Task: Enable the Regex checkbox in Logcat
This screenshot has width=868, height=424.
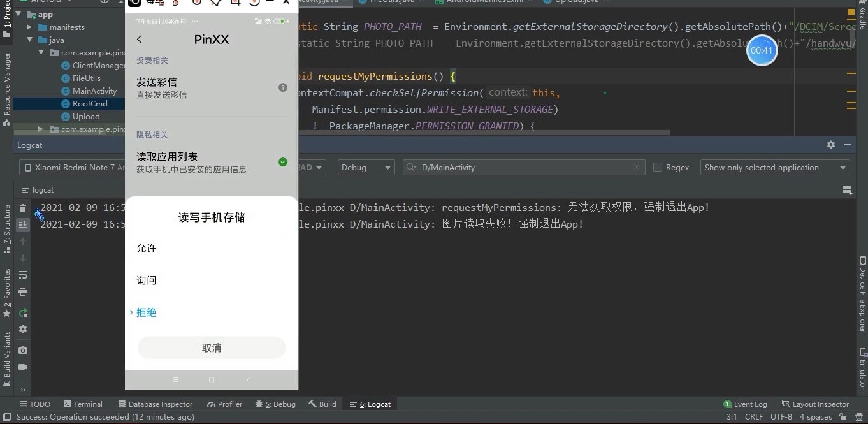Action: tap(658, 167)
